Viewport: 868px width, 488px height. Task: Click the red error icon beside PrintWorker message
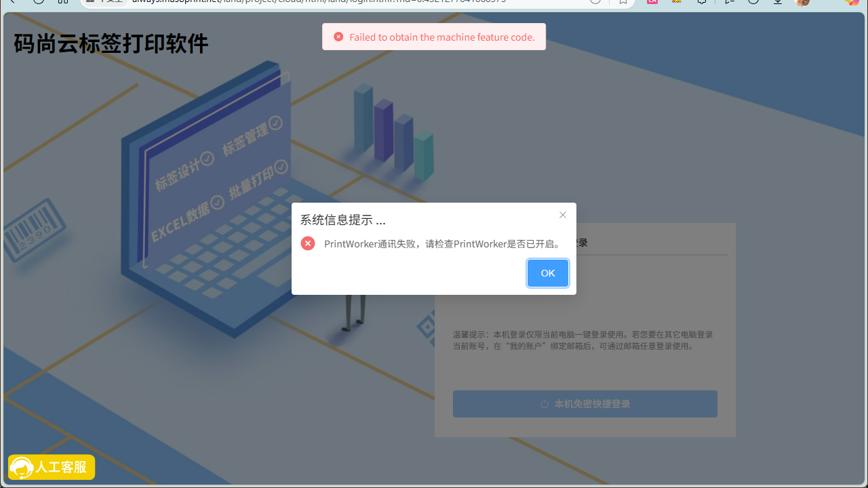(x=308, y=243)
